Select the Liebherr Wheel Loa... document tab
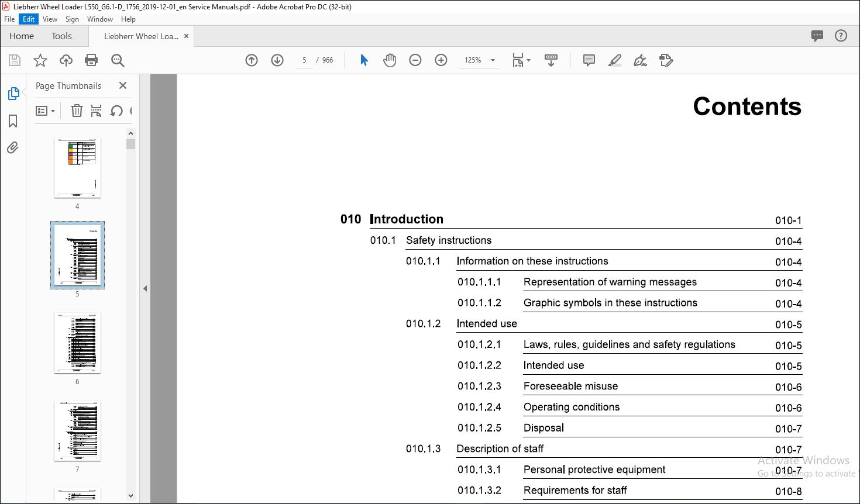860x504 pixels. pyautogui.click(x=141, y=36)
